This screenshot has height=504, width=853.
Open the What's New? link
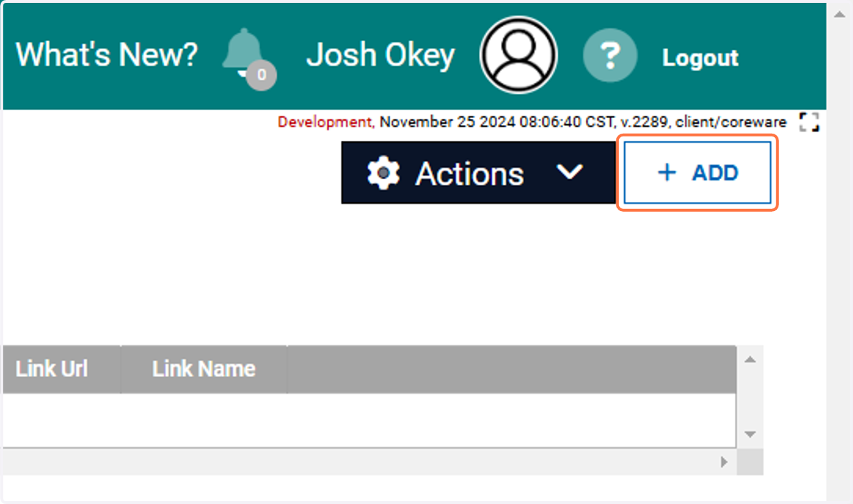coord(107,55)
